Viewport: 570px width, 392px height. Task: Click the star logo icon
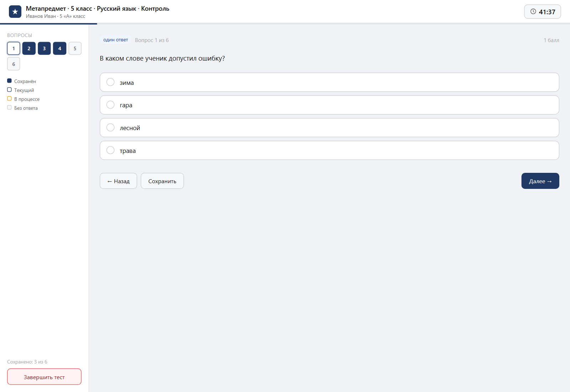(x=15, y=12)
